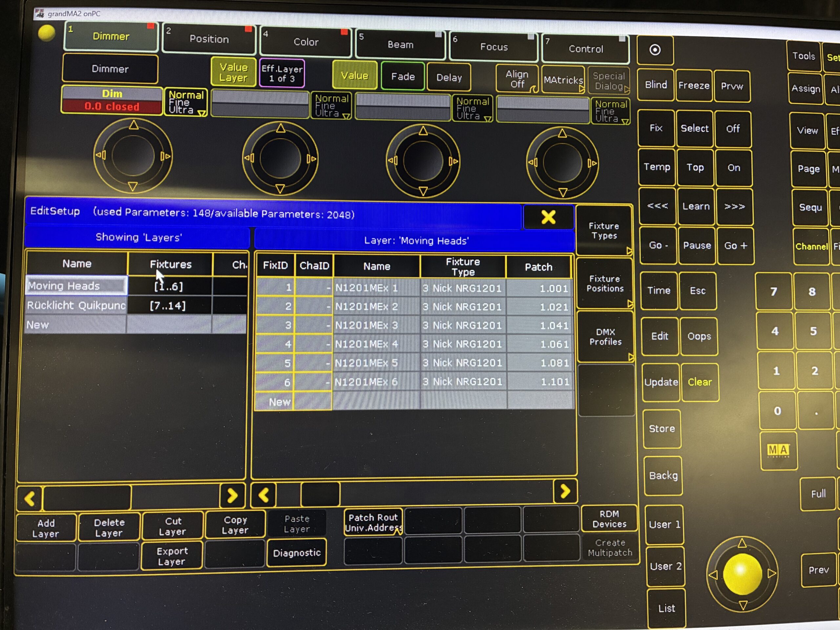Click the up triangle on first encoder wheel
Image resolution: width=840 pixels, height=630 pixels.
133,125
